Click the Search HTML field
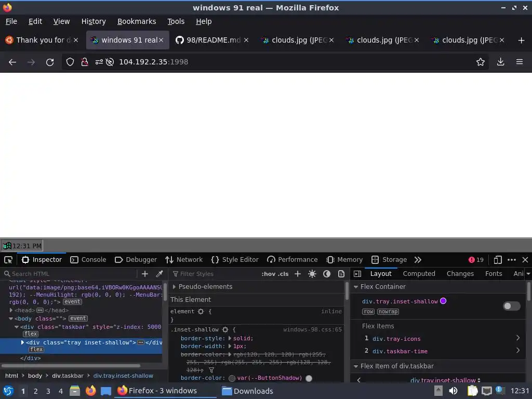 70,274
